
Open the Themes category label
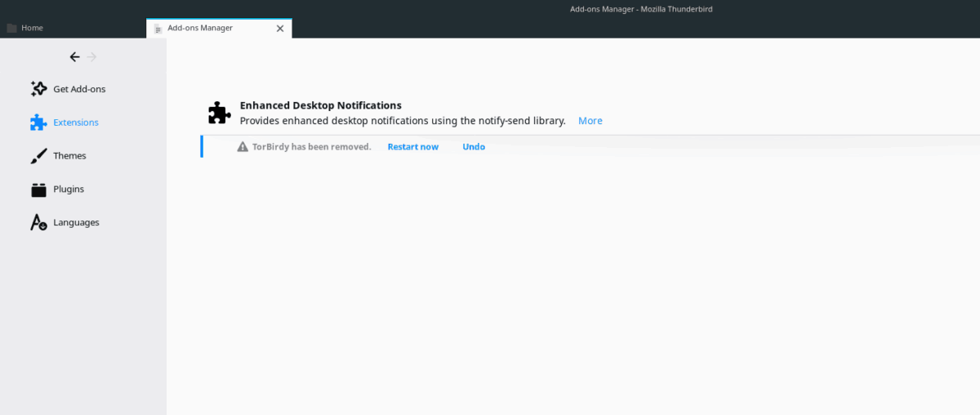pos(69,156)
